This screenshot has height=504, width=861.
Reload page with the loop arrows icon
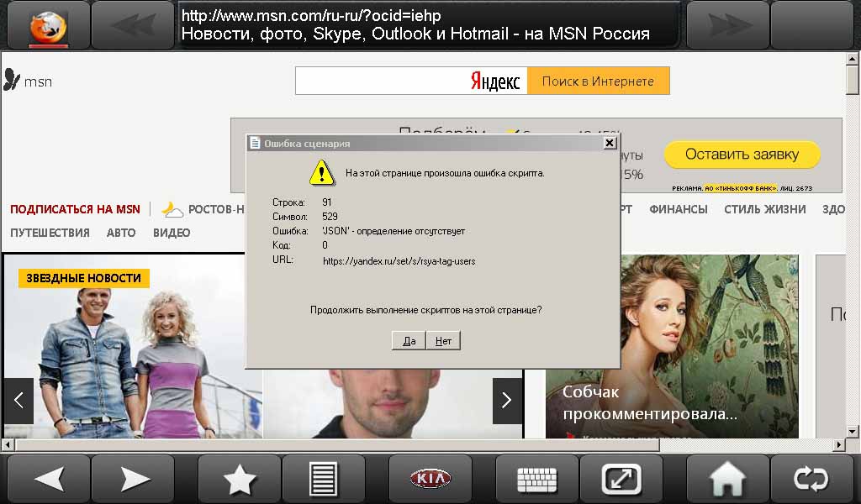811,479
